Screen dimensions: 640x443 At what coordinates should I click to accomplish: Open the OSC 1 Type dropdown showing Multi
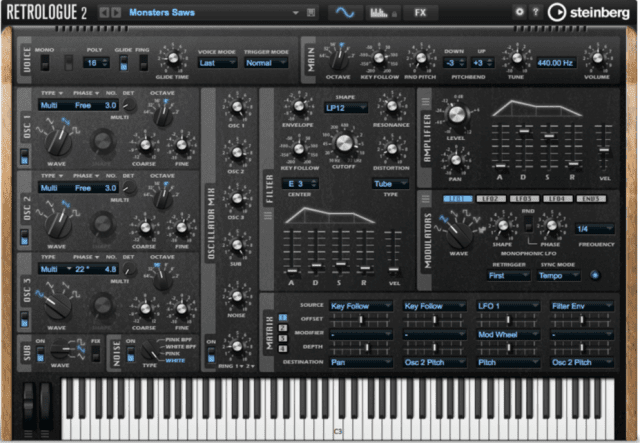tap(49, 105)
